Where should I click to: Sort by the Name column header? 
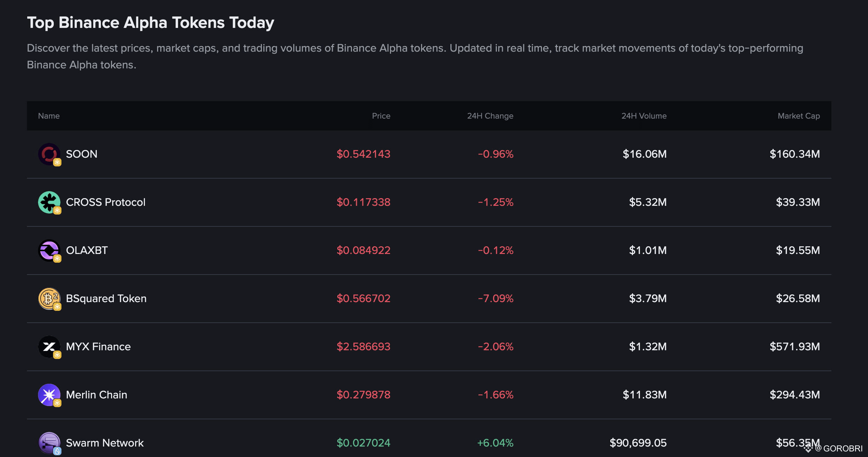tap(49, 116)
